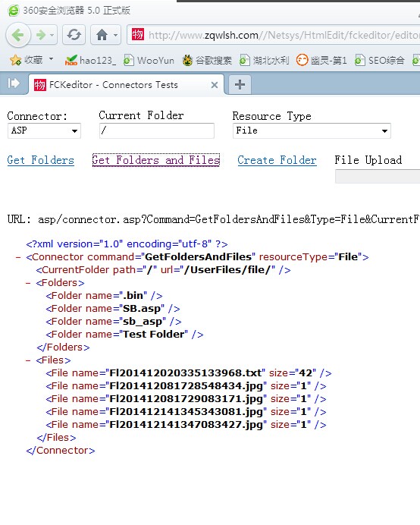The image size is (420, 525).
Task: Open the Home button dropdown arrow
Action: pos(115,35)
